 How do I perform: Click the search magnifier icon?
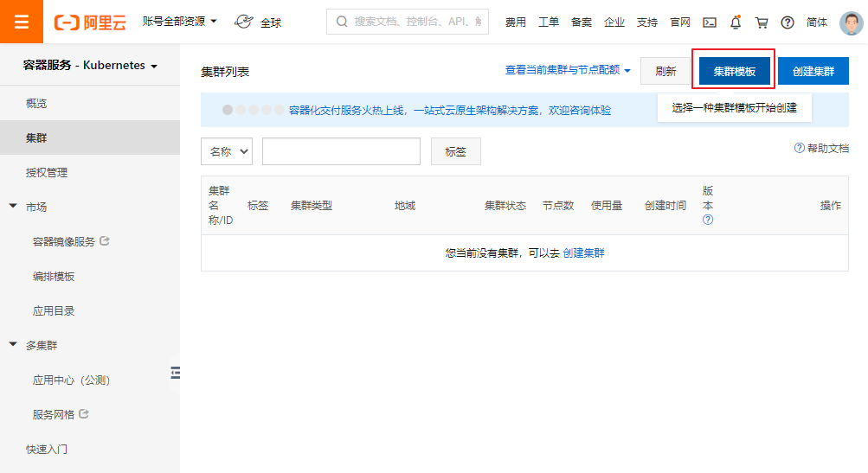(342, 22)
